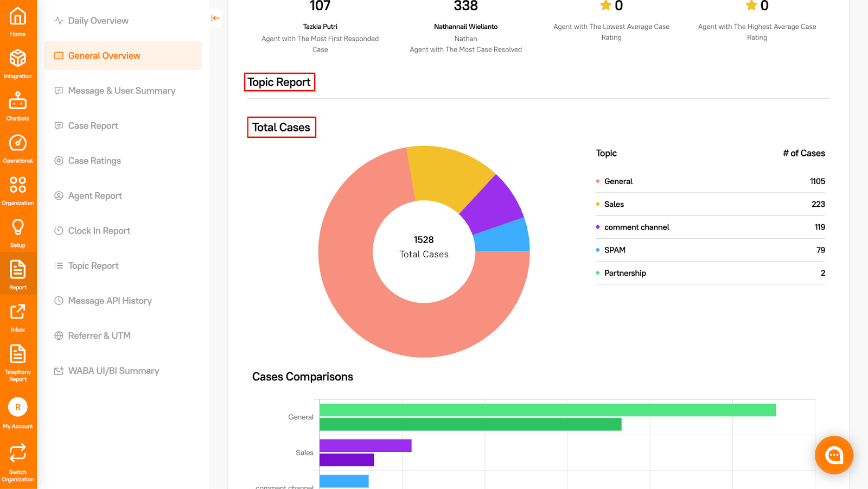The image size is (868, 489).
Task: Select General Overview menu item
Action: pos(123,55)
